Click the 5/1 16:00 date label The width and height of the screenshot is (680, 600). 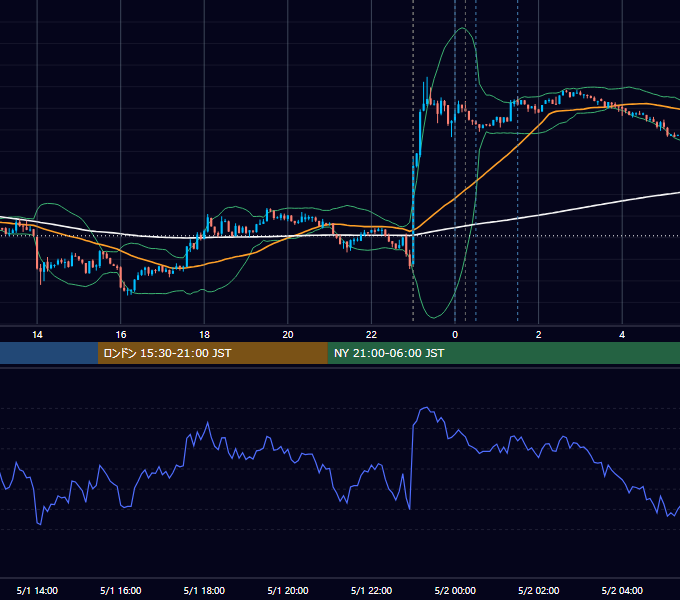(x=121, y=590)
